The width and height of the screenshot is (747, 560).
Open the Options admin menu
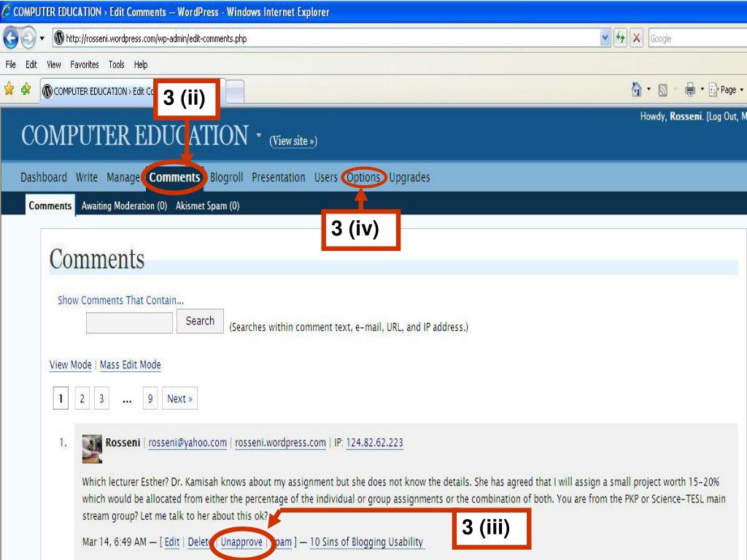tap(363, 177)
